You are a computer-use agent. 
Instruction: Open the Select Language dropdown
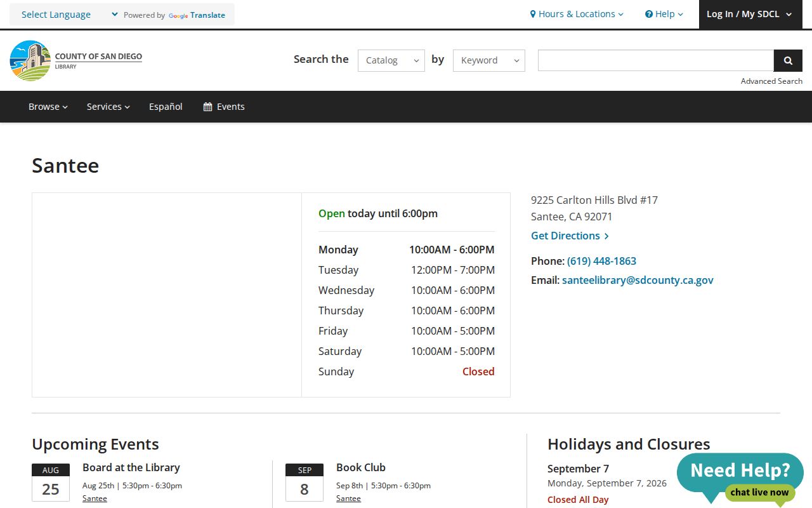point(70,15)
